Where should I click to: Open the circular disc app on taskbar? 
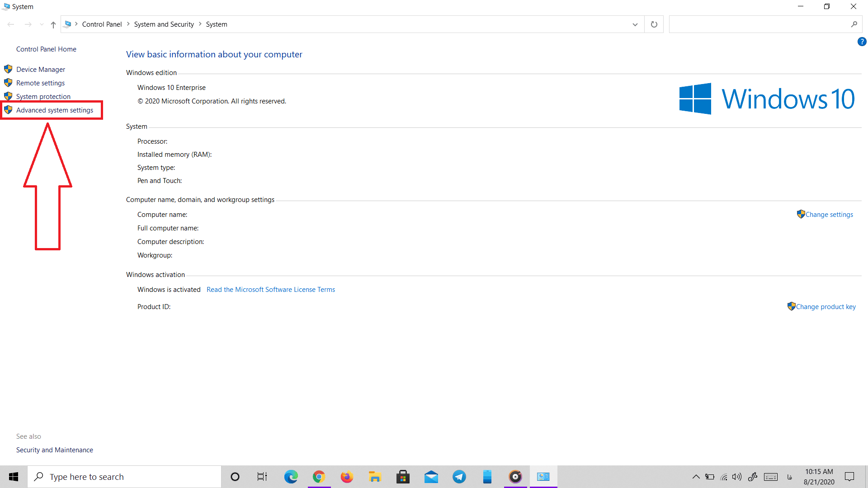tap(515, 477)
